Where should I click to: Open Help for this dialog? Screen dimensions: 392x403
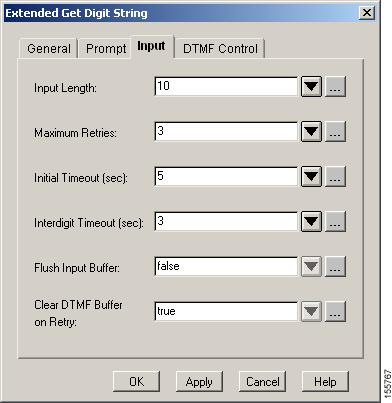tap(325, 381)
